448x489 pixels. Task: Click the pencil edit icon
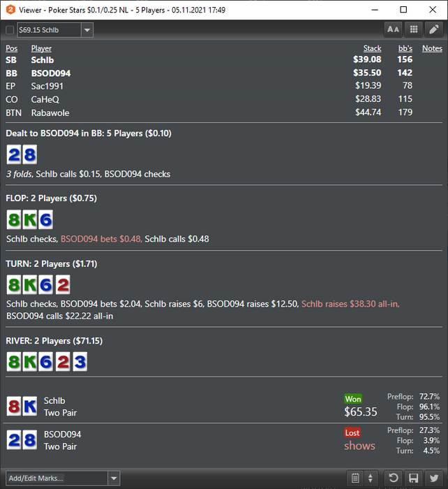point(434,29)
